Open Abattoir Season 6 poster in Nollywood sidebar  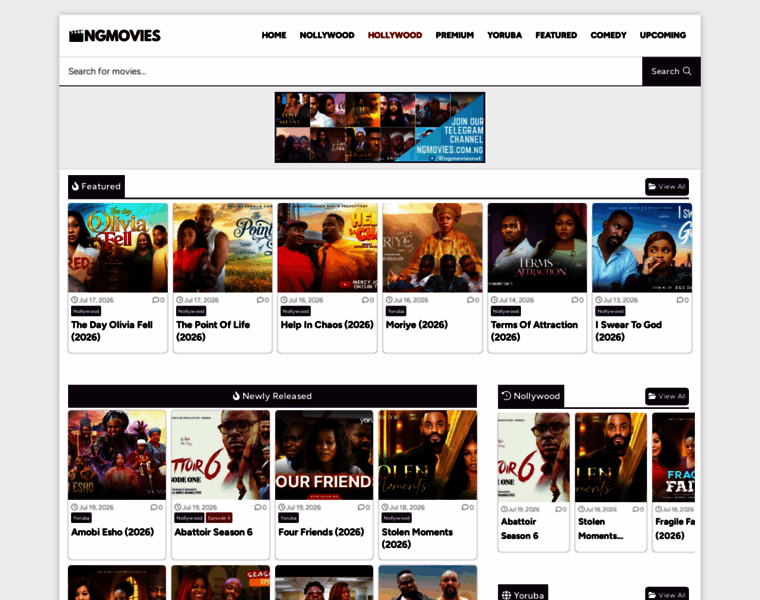pyautogui.click(x=534, y=458)
